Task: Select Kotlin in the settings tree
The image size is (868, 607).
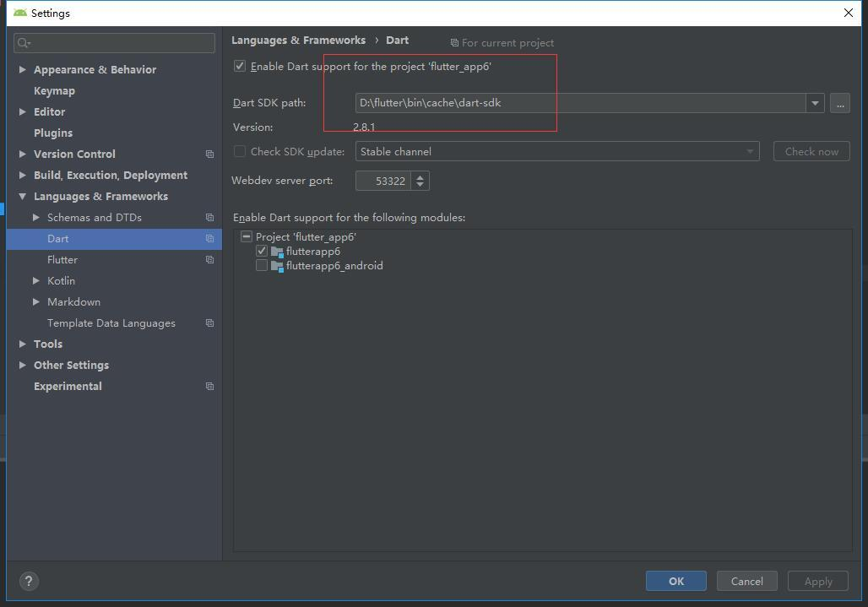Action: [x=61, y=280]
